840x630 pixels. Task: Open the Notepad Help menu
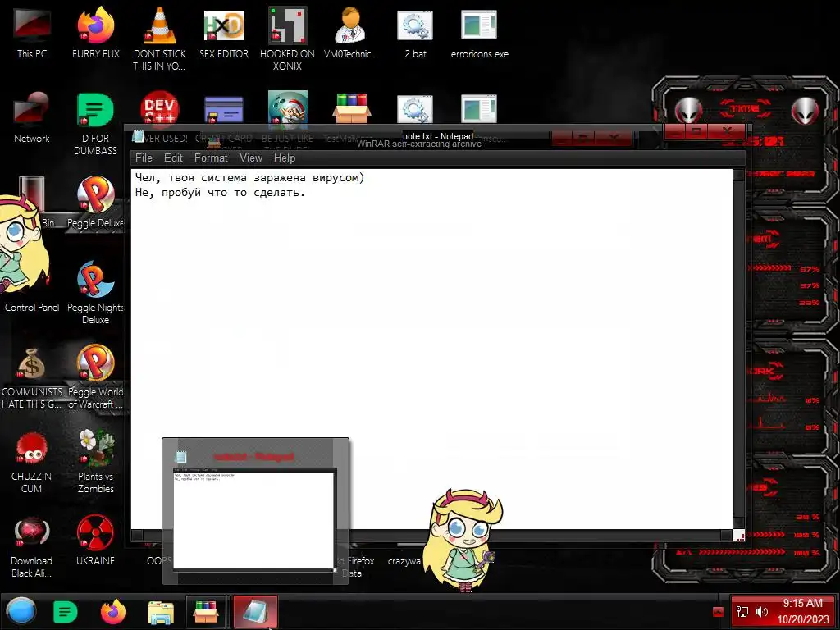tap(285, 158)
